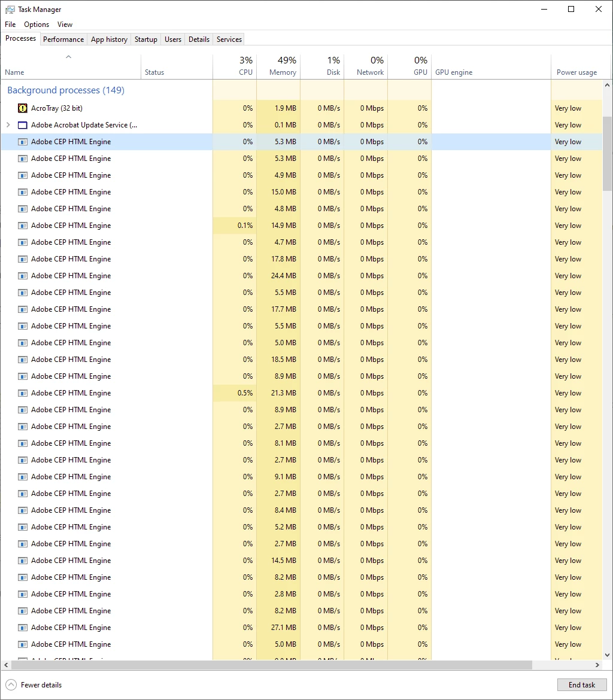The image size is (613, 700).
Task: Sort by the Status column header
Action: [x=177, y=66]
